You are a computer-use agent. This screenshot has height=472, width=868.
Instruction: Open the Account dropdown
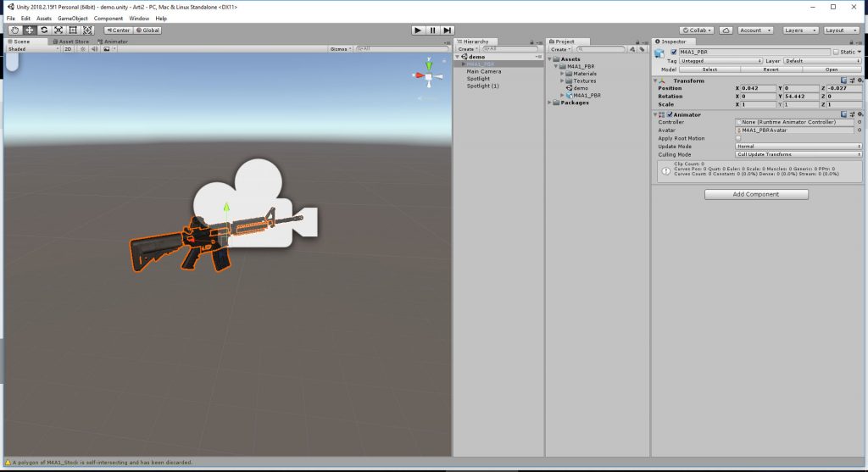(x=755, y=31)
